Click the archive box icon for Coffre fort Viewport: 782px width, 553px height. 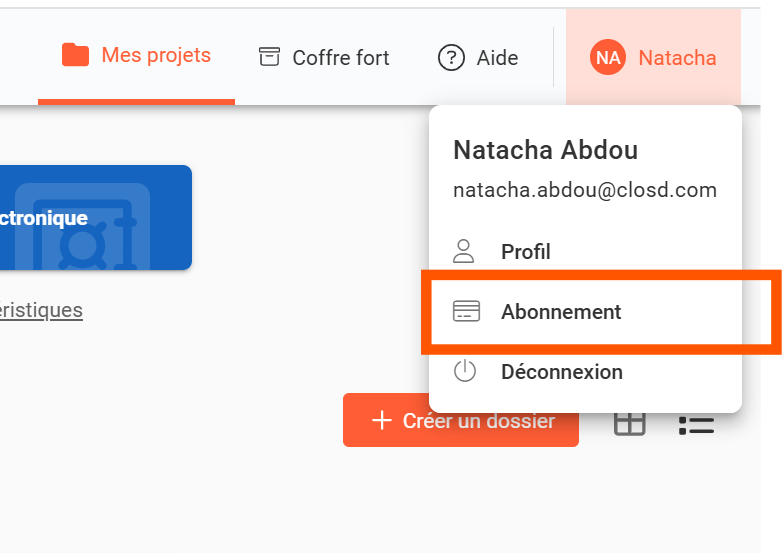point(269,56)
